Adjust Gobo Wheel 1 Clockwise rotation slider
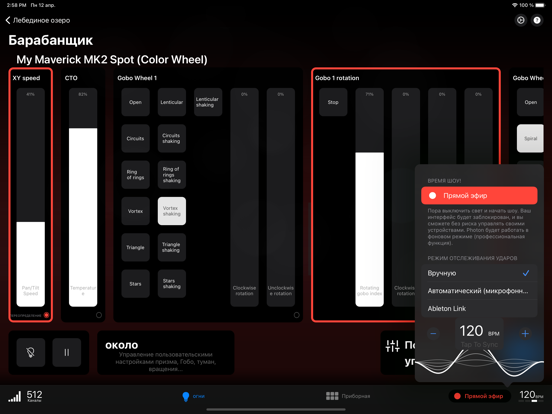This screenshot has width=552, height=414. click(244, 197)
